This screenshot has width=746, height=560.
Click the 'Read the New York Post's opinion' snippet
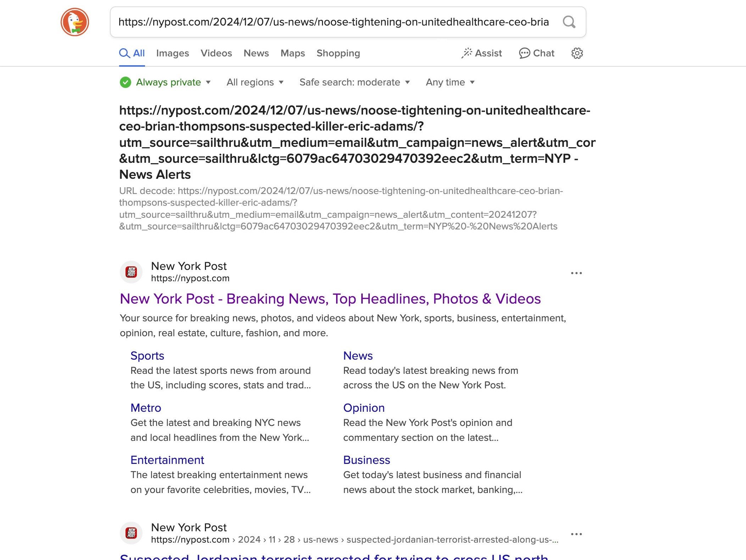pos(428,430)
